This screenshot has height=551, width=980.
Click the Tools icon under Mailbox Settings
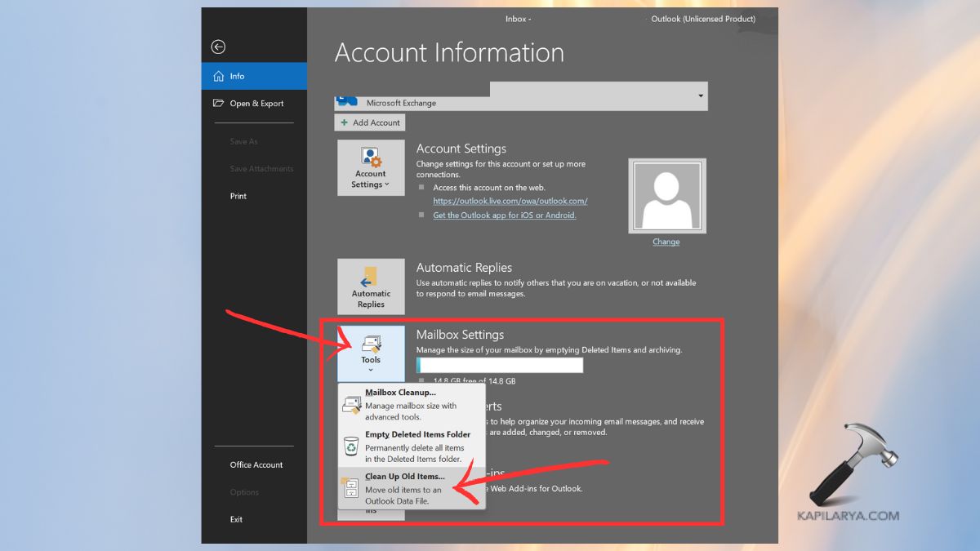pyautogui.click(x=370, y=344)
